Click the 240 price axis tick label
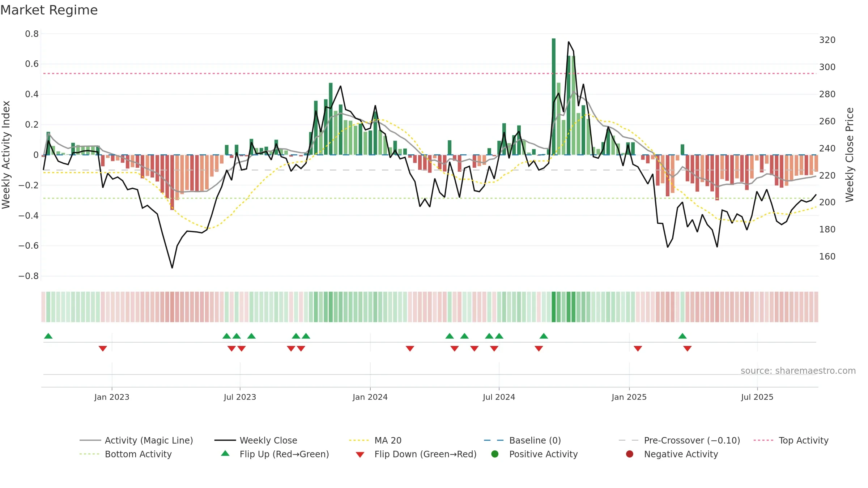The width and height of the screenshot is (868, 488). click(x=827, y=149)
